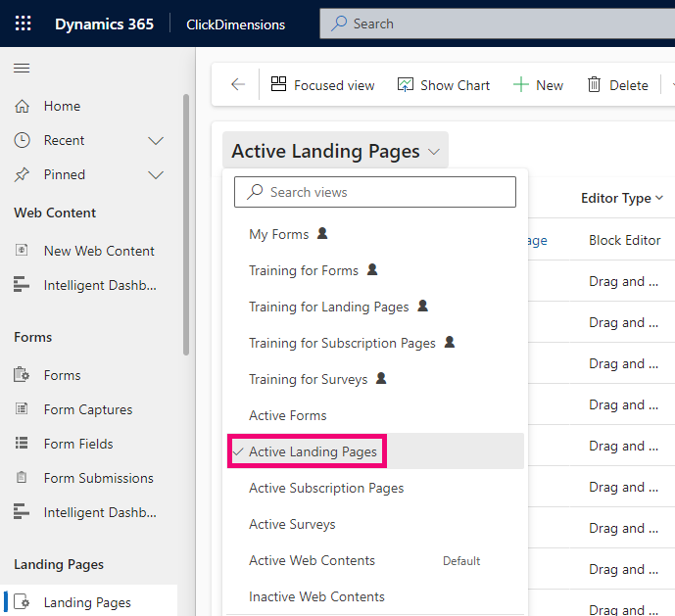Click person icon beside My Forms
Viewport: 675px width, 616px height.
pos(322,233)
